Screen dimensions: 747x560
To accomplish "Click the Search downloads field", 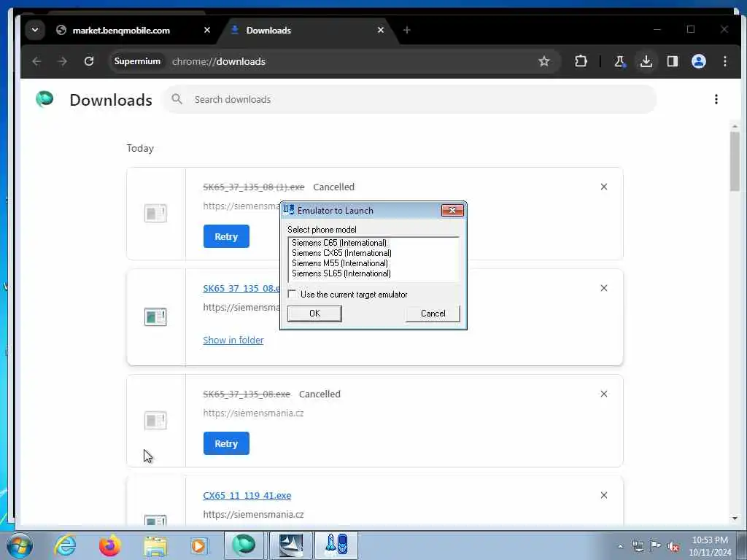I will pyautogui.click(x=410, y=99).
